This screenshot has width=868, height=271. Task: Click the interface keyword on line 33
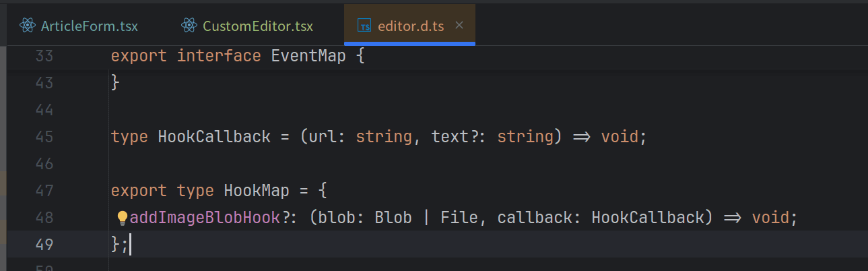point(218,56)
